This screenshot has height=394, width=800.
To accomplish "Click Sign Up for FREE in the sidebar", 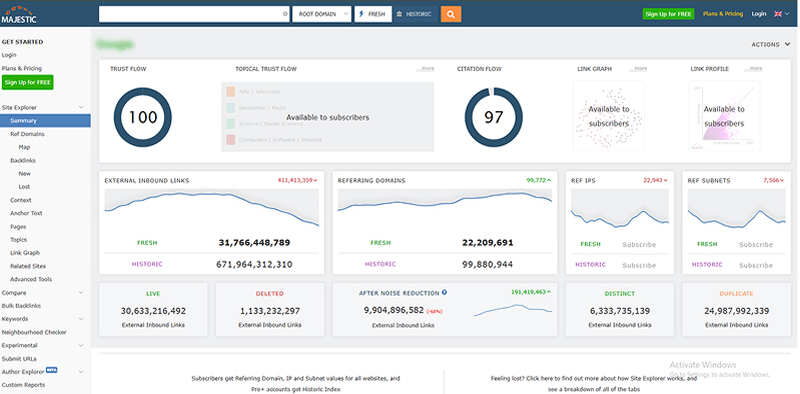I will pyautogui.click(x=28, y=82).
